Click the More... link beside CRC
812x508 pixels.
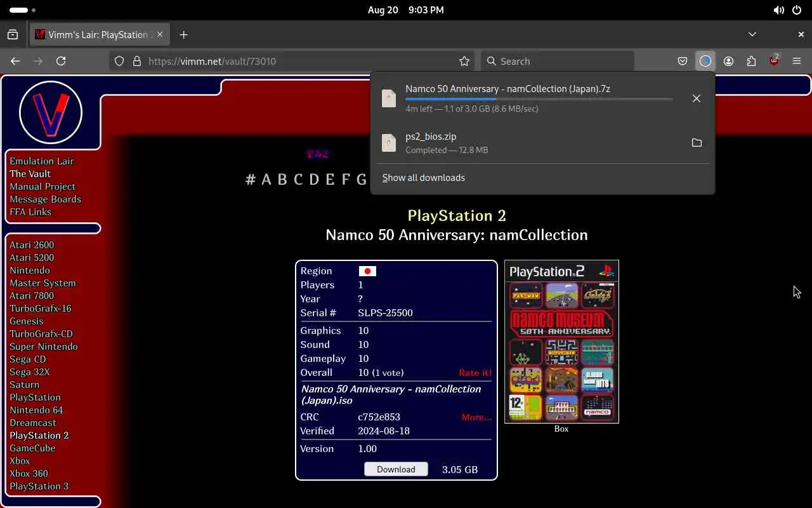coord(476,417)
